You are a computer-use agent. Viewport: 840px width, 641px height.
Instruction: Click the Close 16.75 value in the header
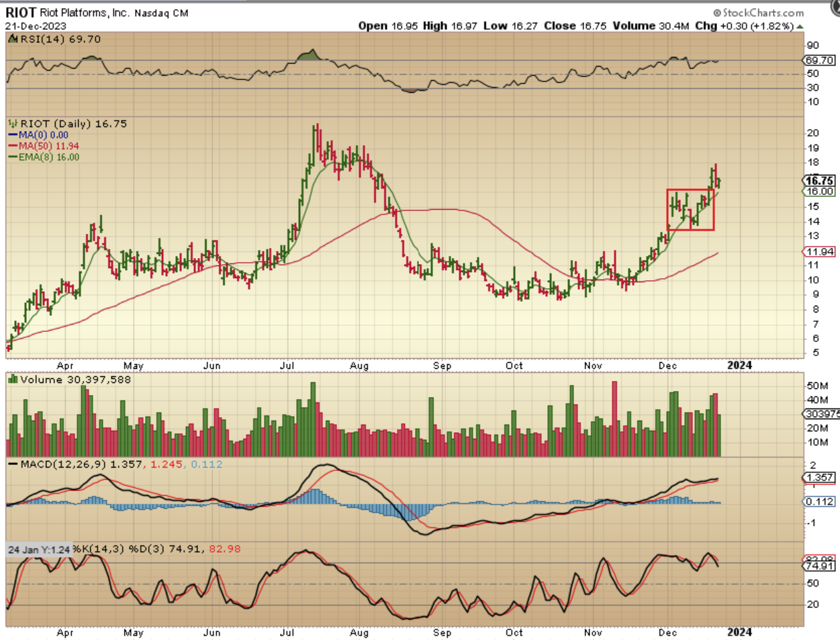(x=575, y=26)
